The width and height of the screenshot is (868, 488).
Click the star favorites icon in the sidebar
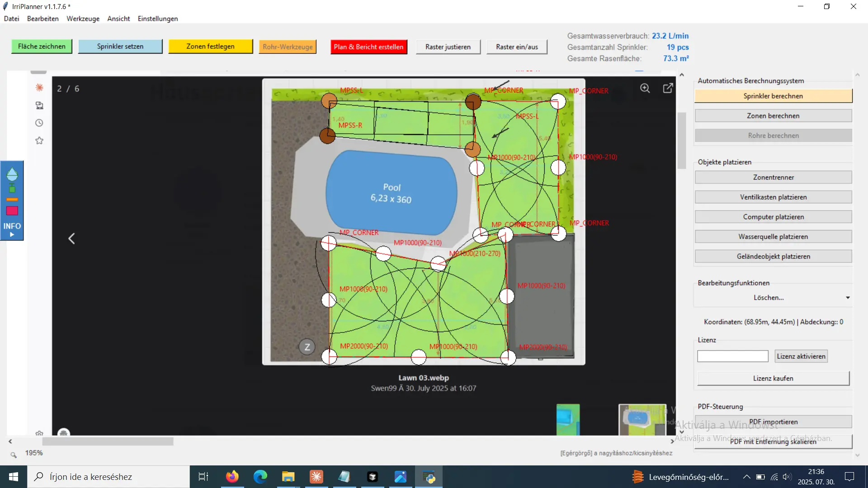click(x=39, y=141)
